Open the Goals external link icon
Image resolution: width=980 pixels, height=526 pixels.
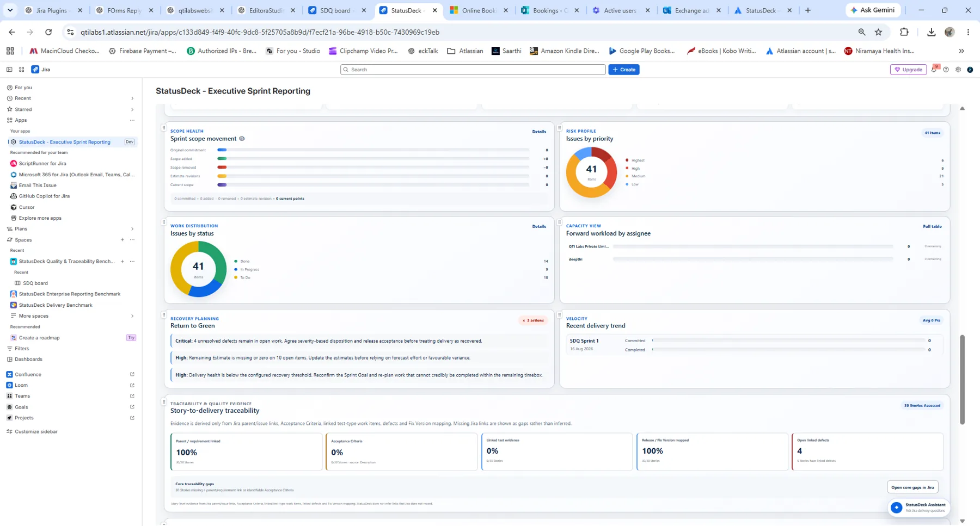pyautogui.click(x=132, y=407)
